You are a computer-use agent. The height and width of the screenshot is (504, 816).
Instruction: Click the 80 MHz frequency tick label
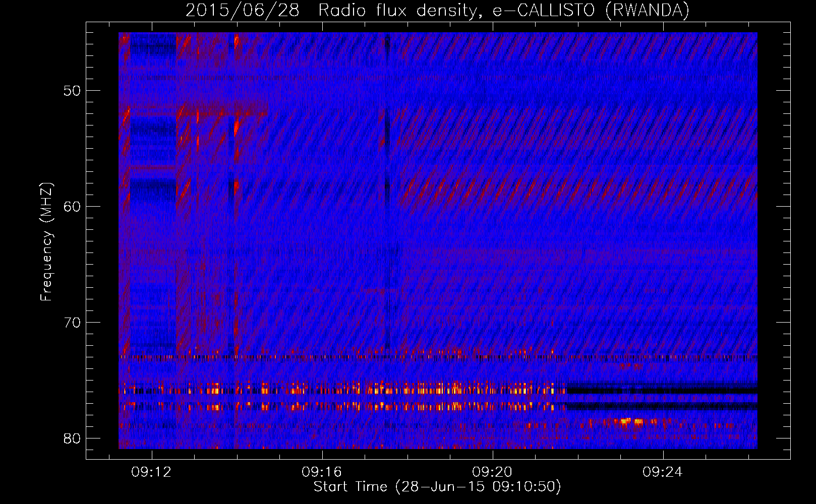[x=73, y=438]
